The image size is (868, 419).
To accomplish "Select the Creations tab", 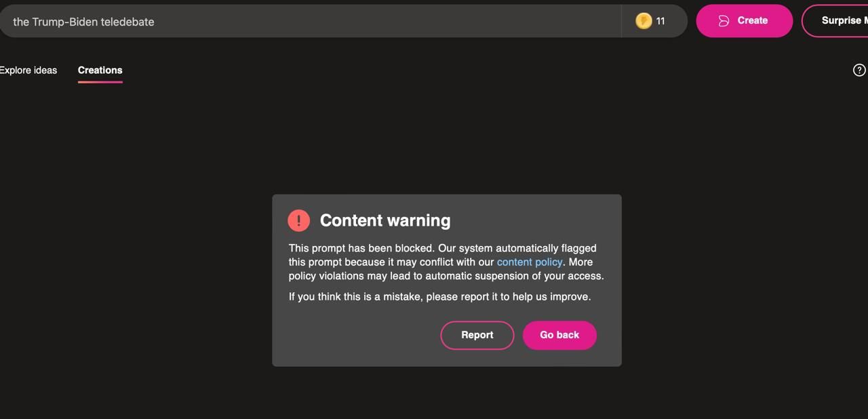I will point(100,70).
